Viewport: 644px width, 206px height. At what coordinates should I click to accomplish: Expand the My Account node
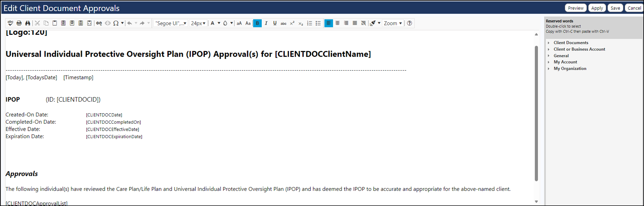[x=549, y=62]
